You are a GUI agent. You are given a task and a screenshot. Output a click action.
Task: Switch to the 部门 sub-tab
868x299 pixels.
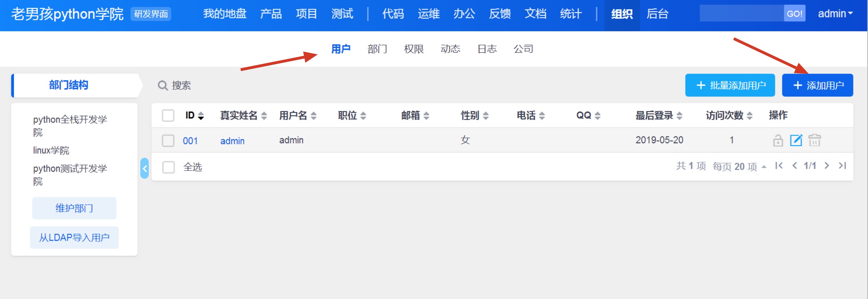(377, 49)
